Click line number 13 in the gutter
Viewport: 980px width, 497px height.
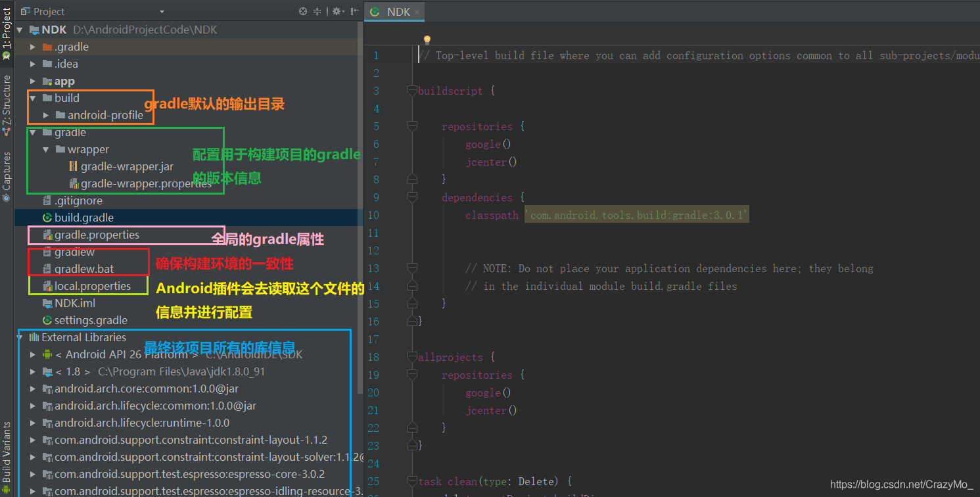373,268
